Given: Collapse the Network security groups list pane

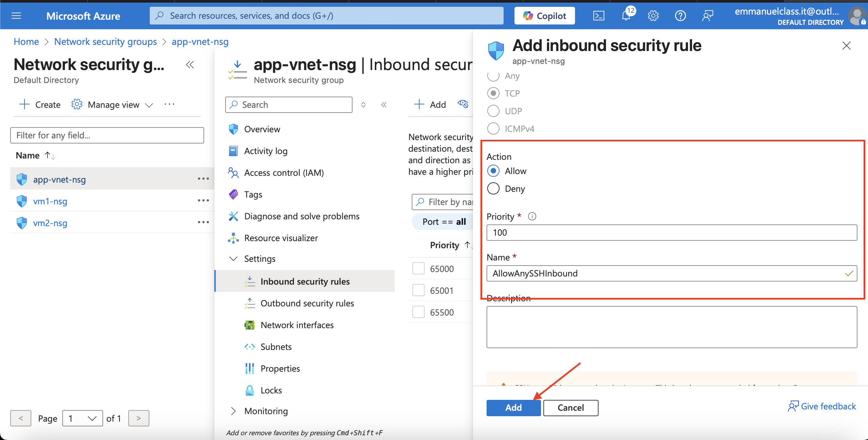Looking at the screenshot, I should click(190, 65).
